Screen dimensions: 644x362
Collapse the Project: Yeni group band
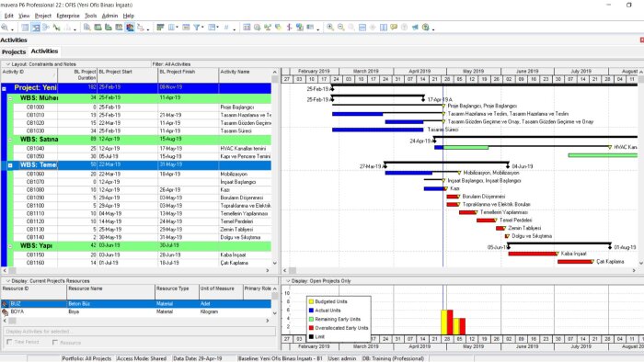(x=4, y=88)
